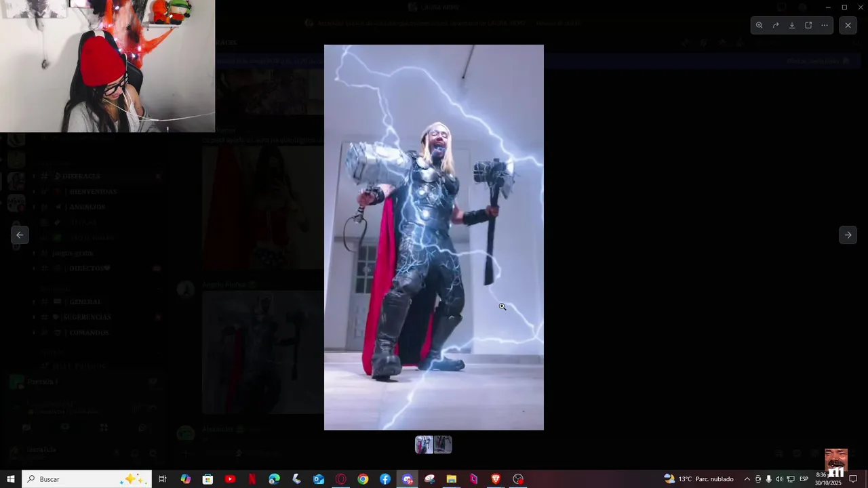Select the first thumbnail below the image
This screenshot has height=488, width=868.
click(x=424, y=445)
